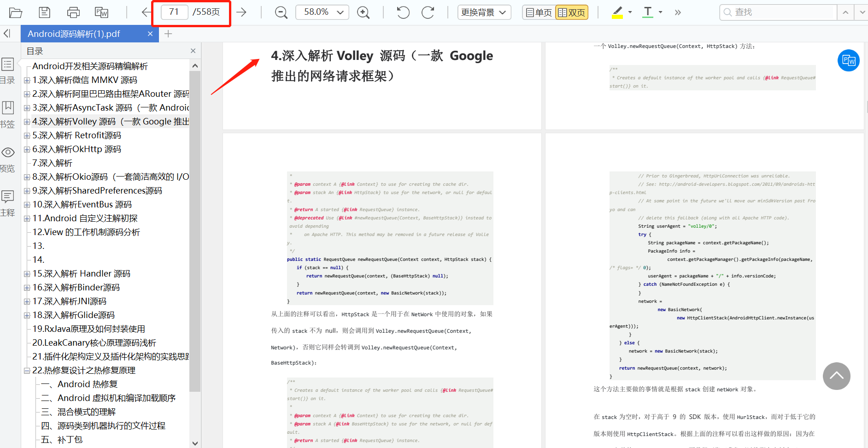Expand the Retrofit source chapter node

26,135
